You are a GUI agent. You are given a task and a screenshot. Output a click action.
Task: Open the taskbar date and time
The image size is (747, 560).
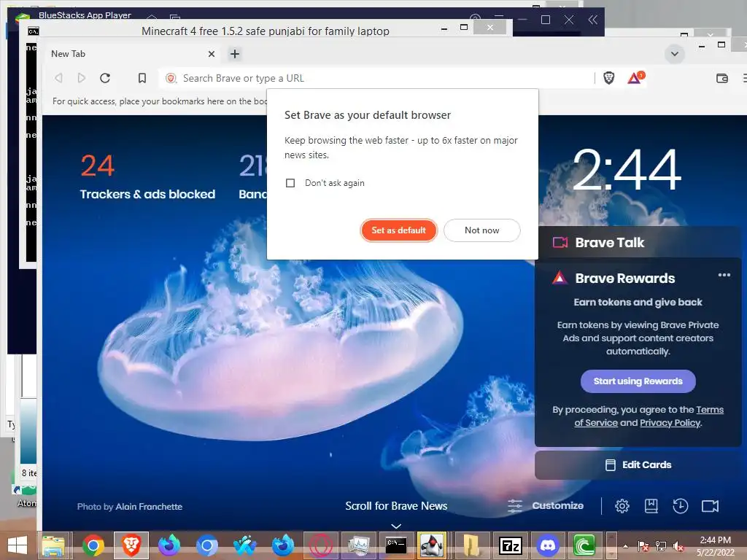715,545
